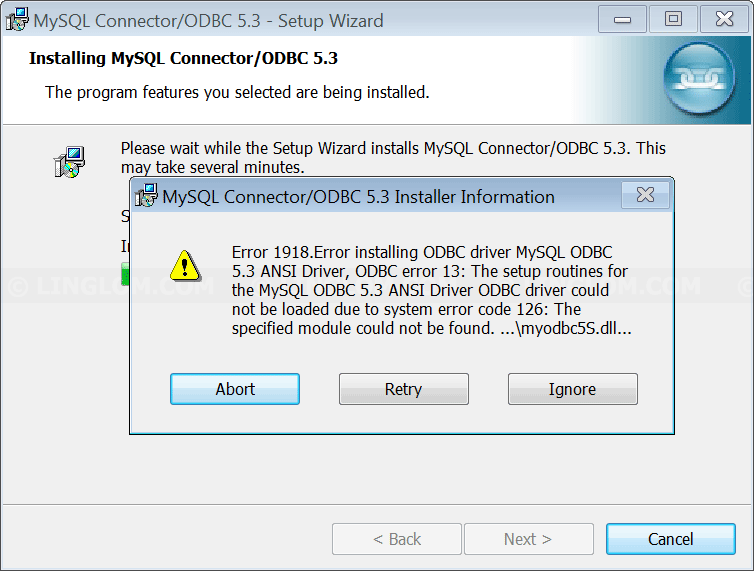Maximize the Setup Wizard window
Image resolution: width=754 pixels, height=571 pixels.
click(x=673, y=19)
